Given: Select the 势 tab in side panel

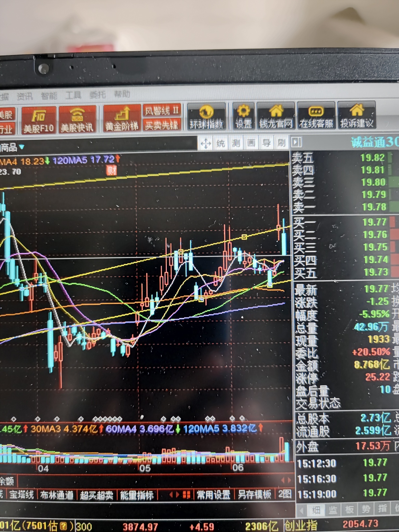Looking at the screenshot, I should pyautogui.click(x=366, y=509).
